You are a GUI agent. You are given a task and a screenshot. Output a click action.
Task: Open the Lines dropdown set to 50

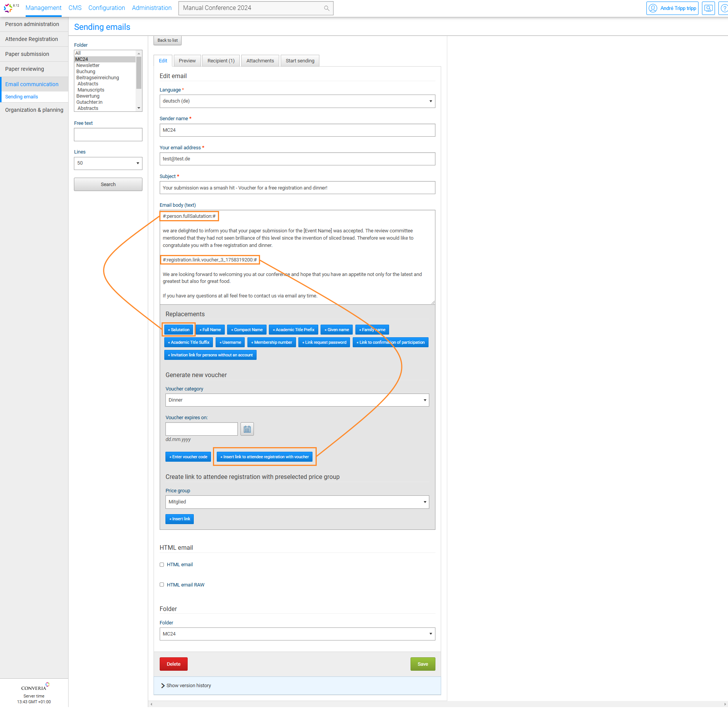click(x=108, y=163)
